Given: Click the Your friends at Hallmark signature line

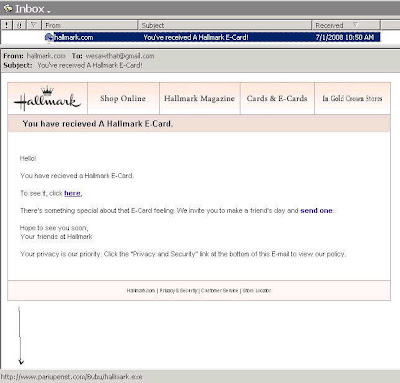Looking at the screenshot, I should point(56,237).
